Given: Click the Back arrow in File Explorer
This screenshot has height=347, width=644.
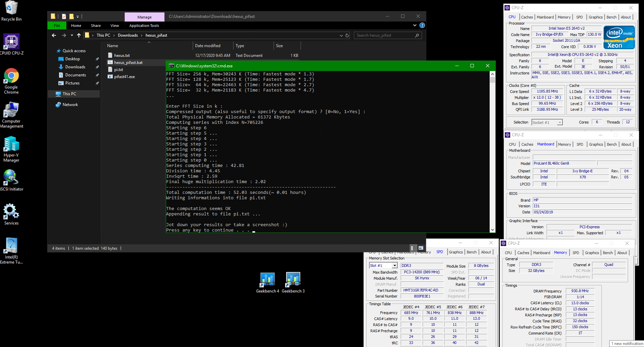Looking at the screenshot, I should (54, 35).
